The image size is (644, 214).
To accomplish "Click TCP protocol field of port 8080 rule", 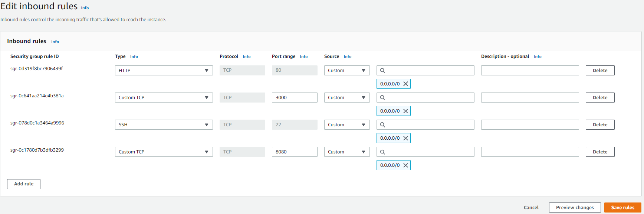I will pos(242,152).
